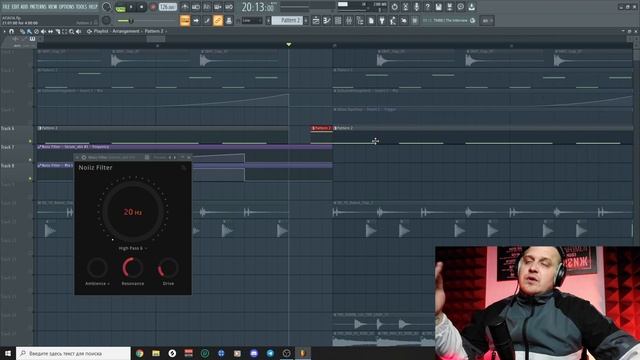
Task: Select the playlist zoom magnifier tool
Action: [71, 31]
